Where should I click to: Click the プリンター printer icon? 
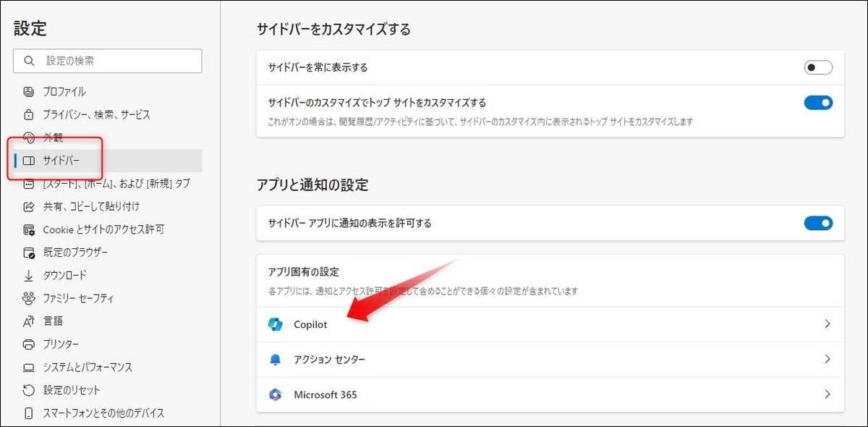(x=29, y=344)
